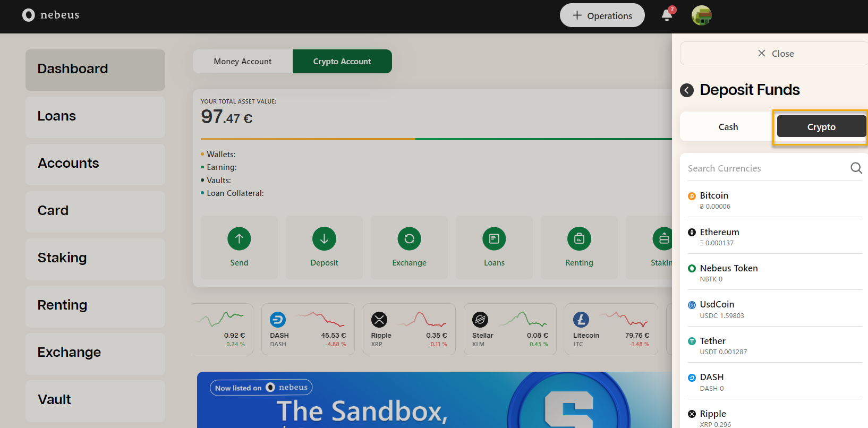Click the Stellar ticker card icon

tap(480, 320)
